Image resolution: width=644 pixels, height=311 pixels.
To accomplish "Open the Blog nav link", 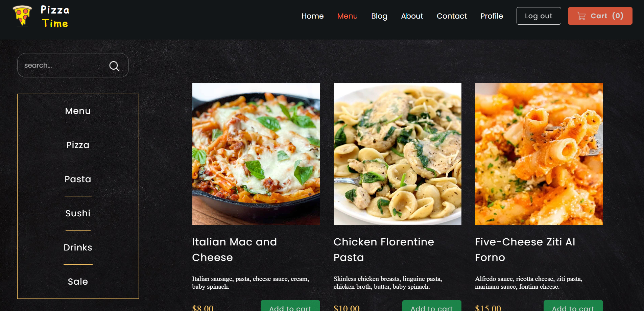I will 379,16.
